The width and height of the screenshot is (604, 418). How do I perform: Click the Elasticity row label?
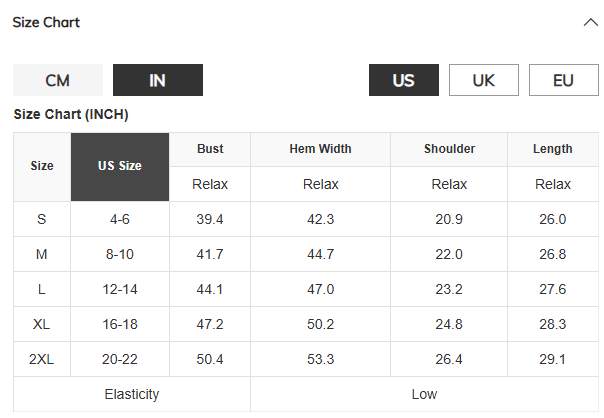[x=132, y=394]
